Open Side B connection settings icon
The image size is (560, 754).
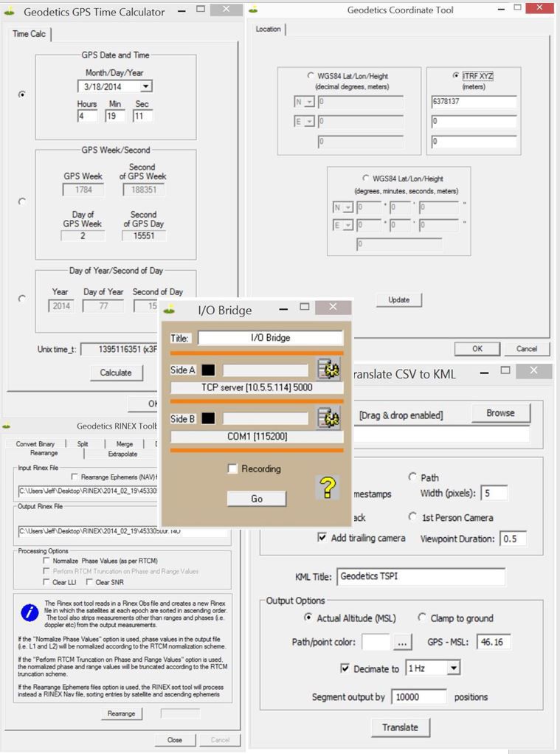coord(328,418)
